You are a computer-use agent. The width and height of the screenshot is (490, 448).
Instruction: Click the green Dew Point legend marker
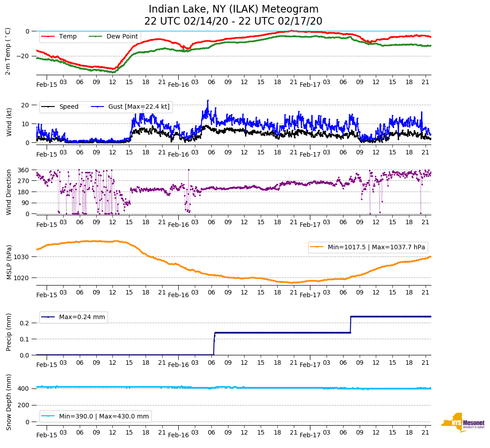coord(95,37)
